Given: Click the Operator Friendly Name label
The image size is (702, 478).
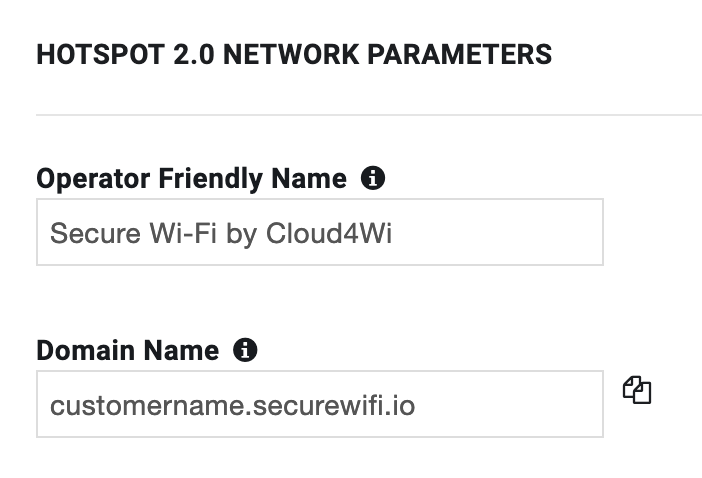Looking at the screenshot, I should (x=192, y=179).
